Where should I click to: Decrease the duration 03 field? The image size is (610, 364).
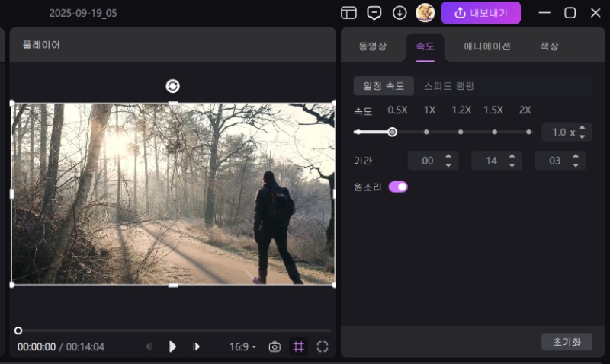coord(576,165)
